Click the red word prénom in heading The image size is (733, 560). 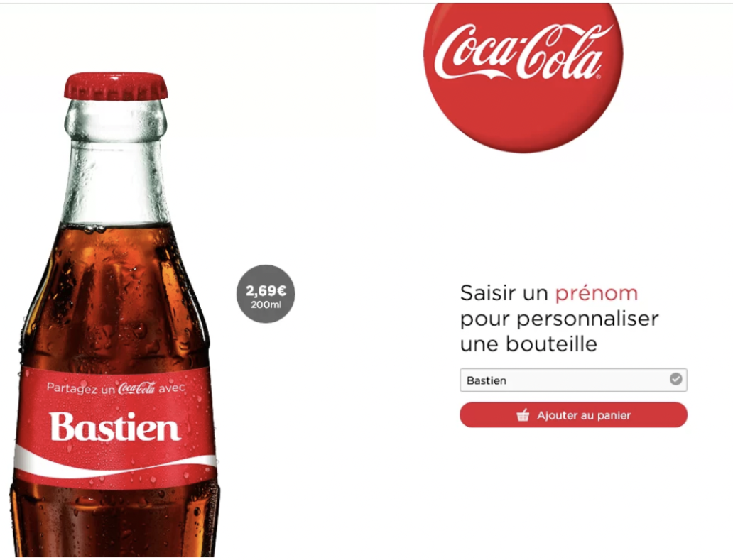(x=596, y=294)
